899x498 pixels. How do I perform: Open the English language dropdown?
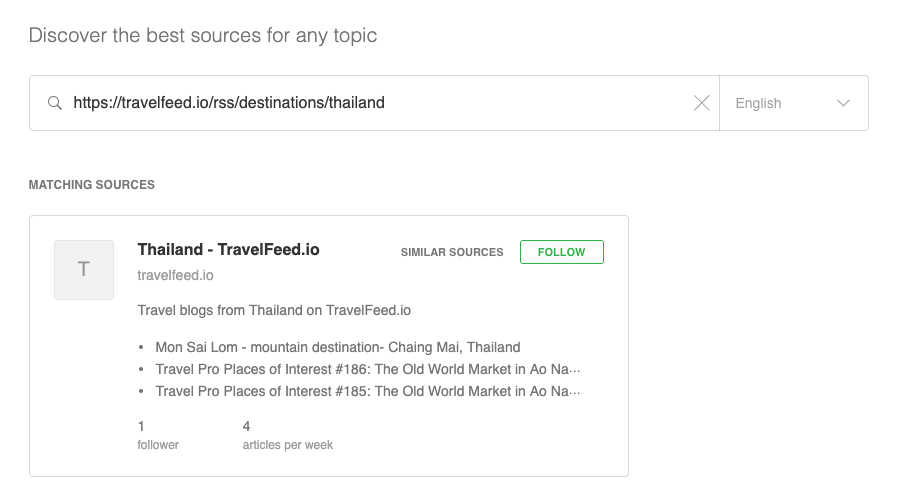(794, 103)
